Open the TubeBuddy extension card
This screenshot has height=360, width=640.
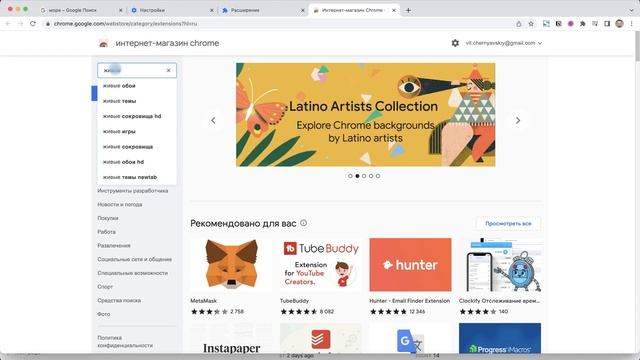coord(320,277)
